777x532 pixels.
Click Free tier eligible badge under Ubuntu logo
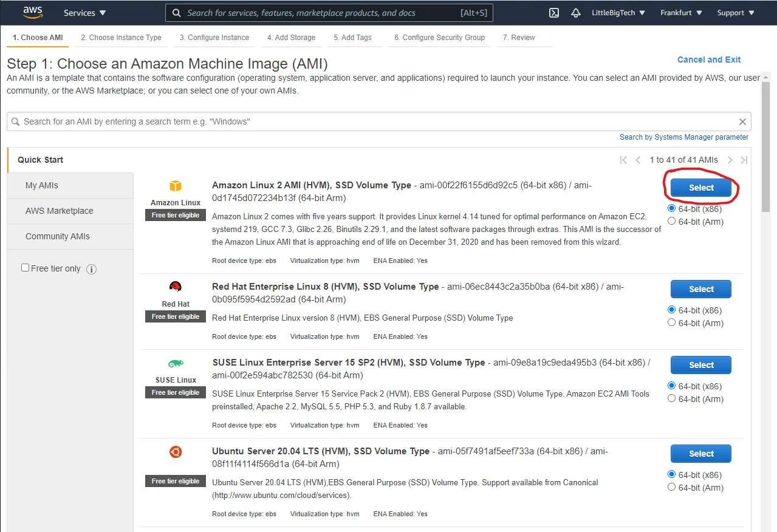[x=176, y=481]
